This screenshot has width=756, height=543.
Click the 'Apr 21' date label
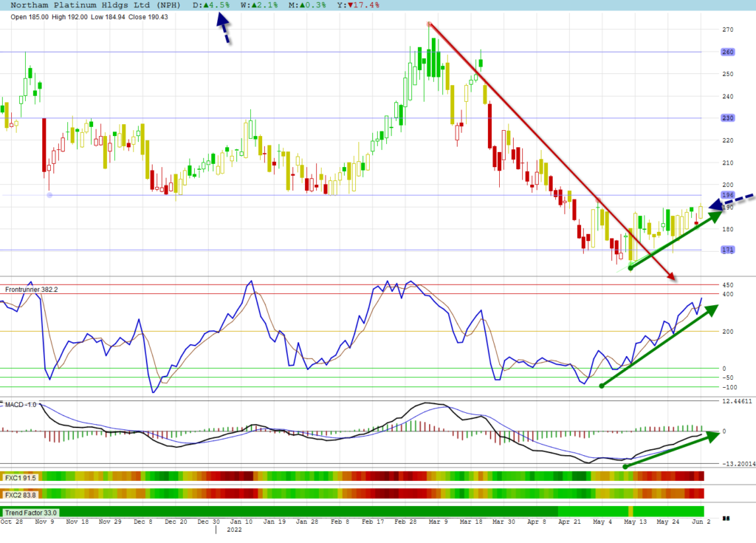(x=569, y=522)
